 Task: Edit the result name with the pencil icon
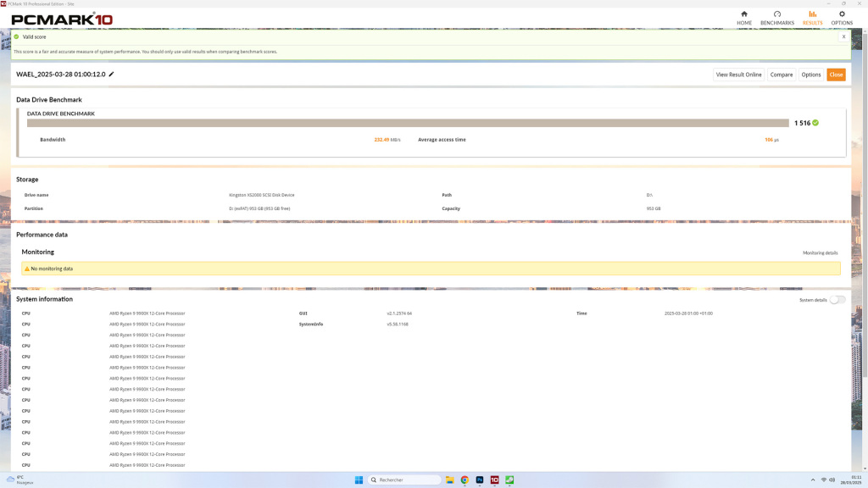pyautogui.click(x=111, y=75)
